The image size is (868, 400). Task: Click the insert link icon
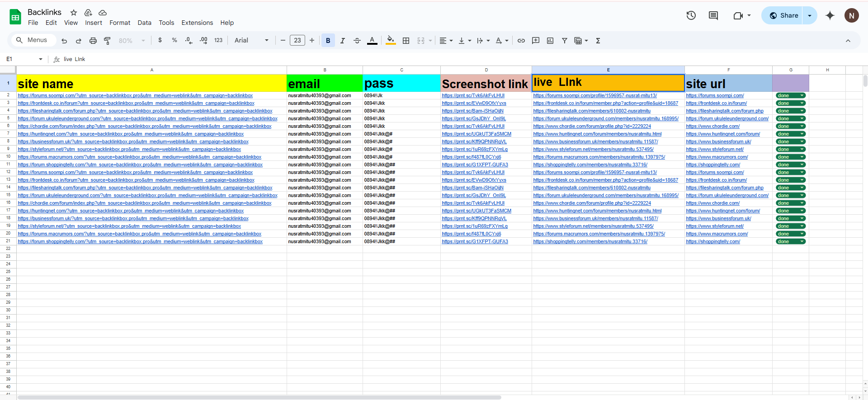(x=521, y=41)
